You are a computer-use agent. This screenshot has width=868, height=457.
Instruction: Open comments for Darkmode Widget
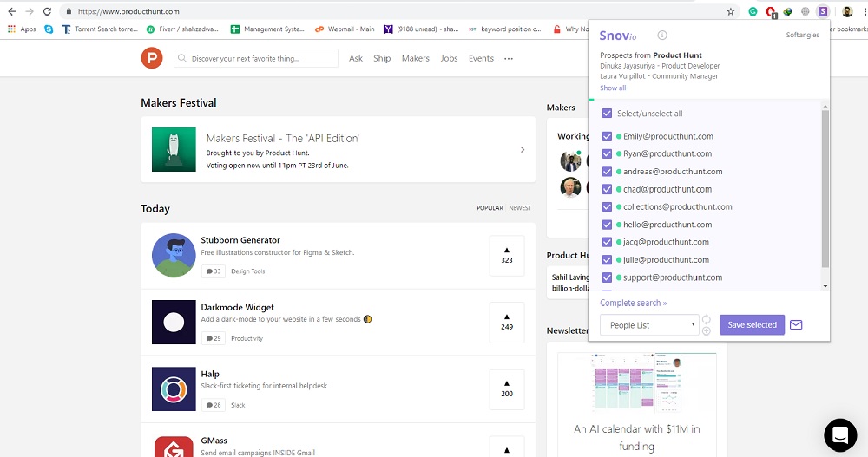pyautogui.click(x=214, y=338)
